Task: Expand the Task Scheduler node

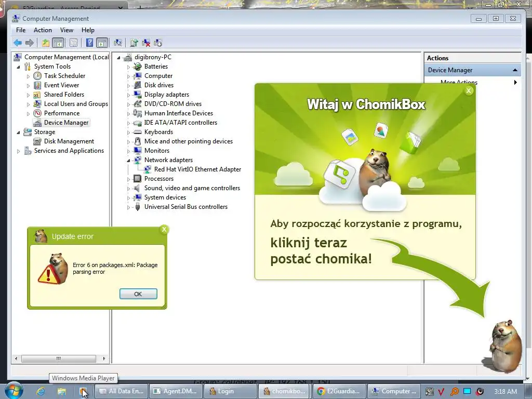Action: [28, 76]
